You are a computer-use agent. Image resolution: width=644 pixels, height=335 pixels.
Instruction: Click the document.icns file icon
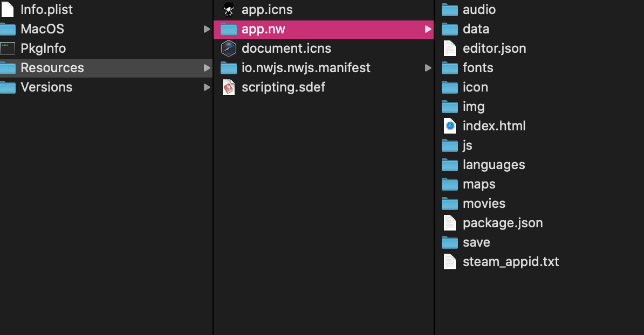click(x=229, y=48)
